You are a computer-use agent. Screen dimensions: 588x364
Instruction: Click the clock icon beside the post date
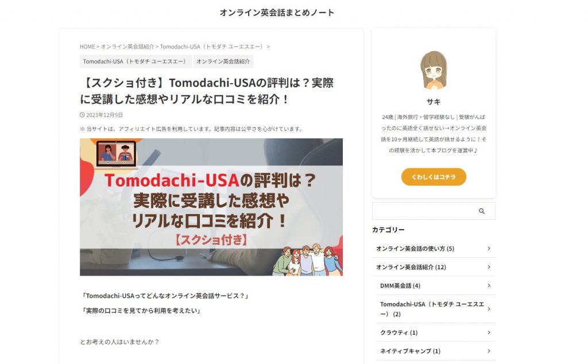pyautogui.click(x=82, y=115)
